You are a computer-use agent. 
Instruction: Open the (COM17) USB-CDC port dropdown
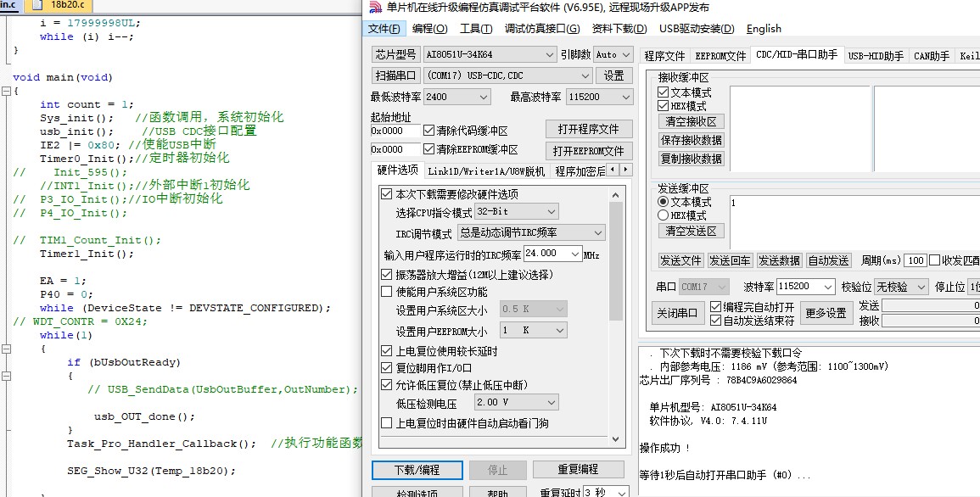point(507,75)
